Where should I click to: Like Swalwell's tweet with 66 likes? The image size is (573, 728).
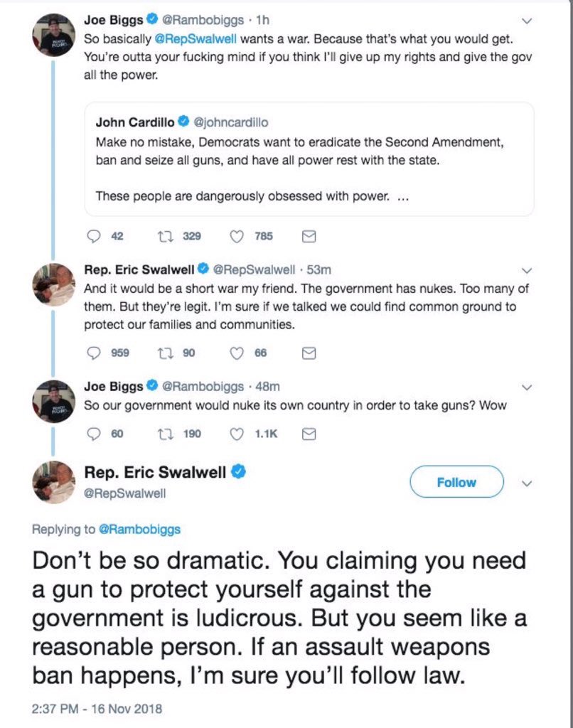pos(238,353)
